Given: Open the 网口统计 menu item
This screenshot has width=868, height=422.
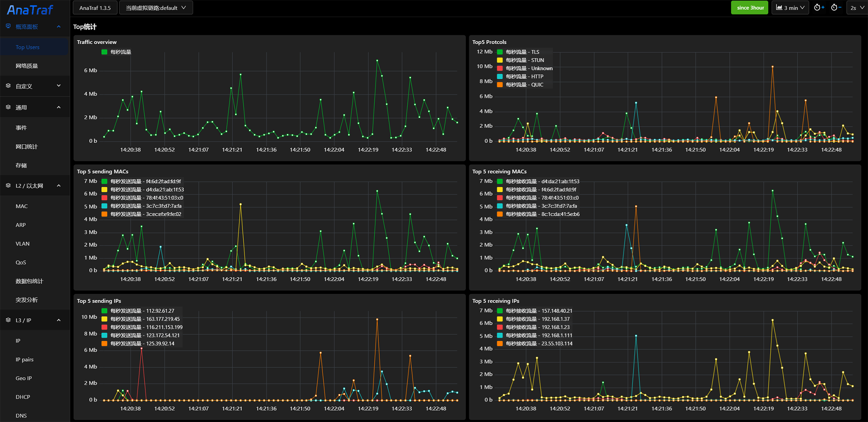Looking at the screenshot, I should tap(35, 147).
